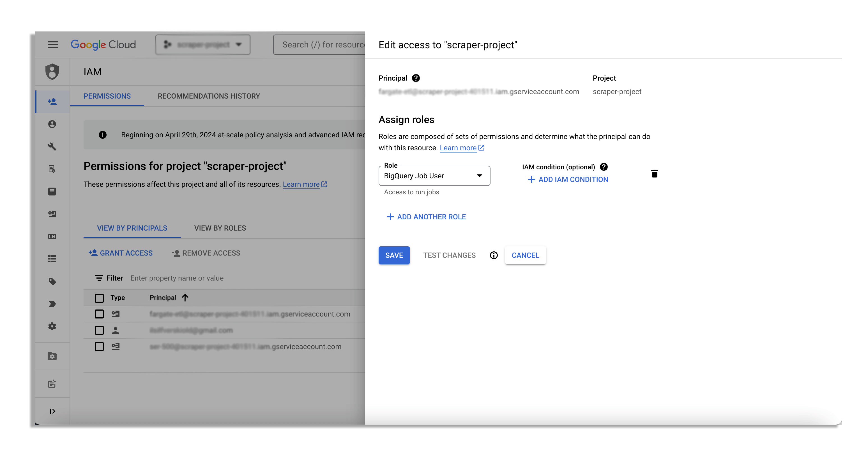The image size is (868, 453).
Task: Click the blue Save button
Action: (393, 255)
